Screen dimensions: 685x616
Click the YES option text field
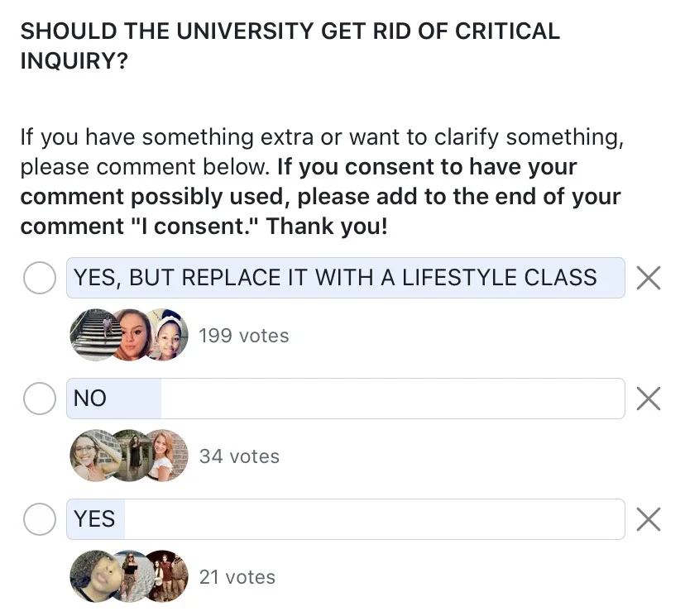click(x=346, y=519)
